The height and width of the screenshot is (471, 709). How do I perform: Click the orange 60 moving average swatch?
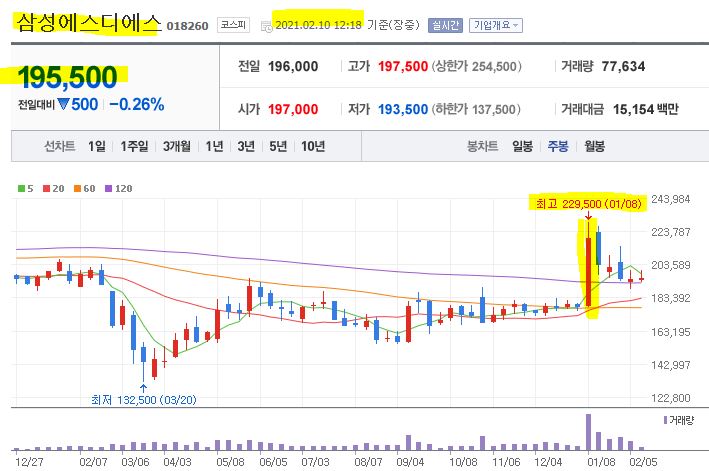[77, 188]
